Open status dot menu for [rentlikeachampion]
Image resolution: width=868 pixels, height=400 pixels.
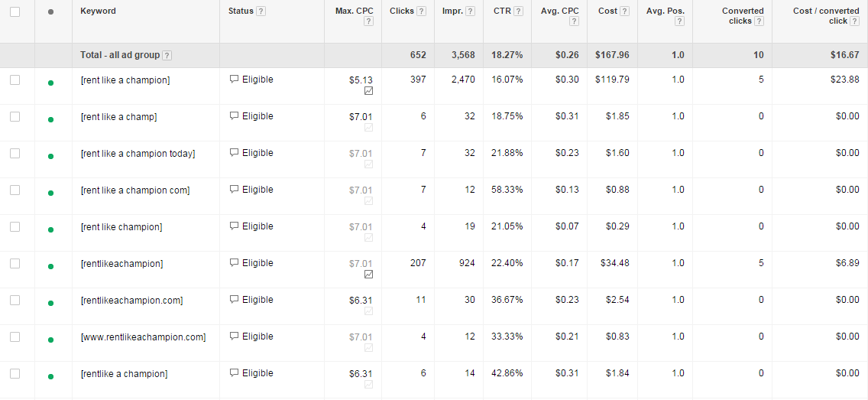click(x=51, y=266)
